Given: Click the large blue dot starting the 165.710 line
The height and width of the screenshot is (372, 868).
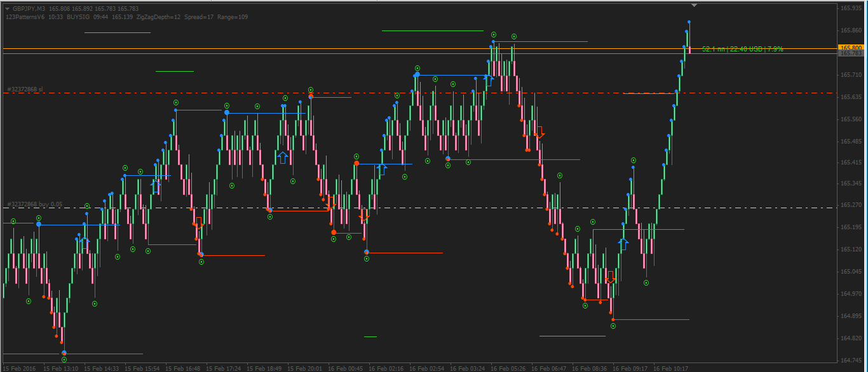Looking at the screenshot, I should point(417,75).
